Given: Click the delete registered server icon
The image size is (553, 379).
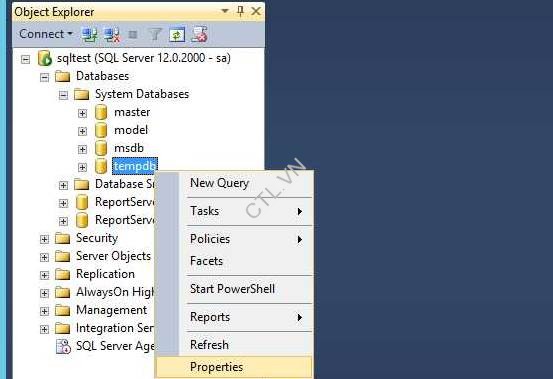Looking at the screenshot, I should pyautogui.click(x=199, y=34).
